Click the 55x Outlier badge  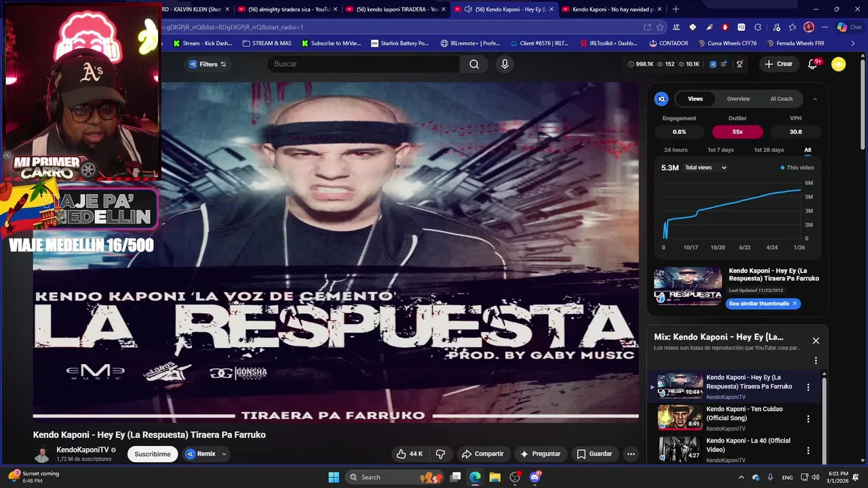737,132
